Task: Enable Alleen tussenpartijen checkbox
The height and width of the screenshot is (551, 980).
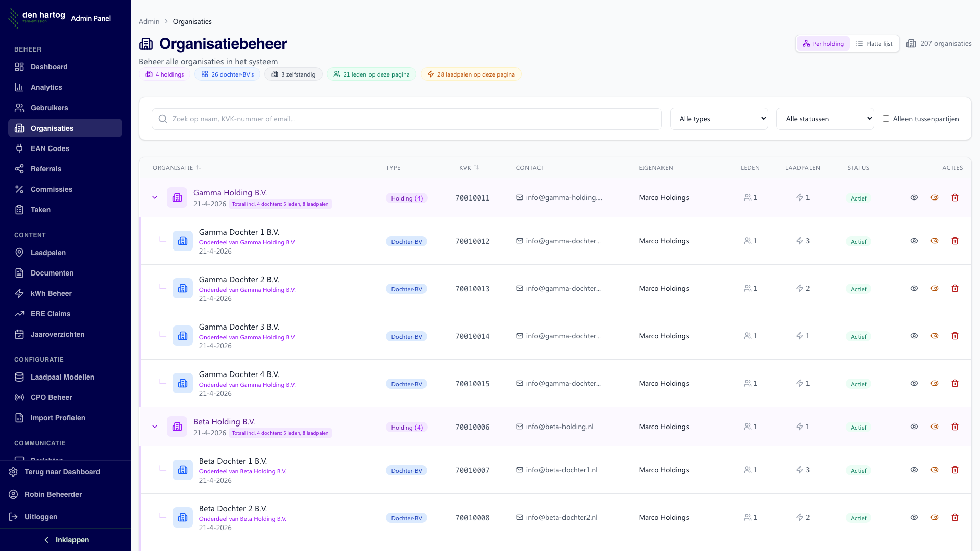Action: coord(886,119)
